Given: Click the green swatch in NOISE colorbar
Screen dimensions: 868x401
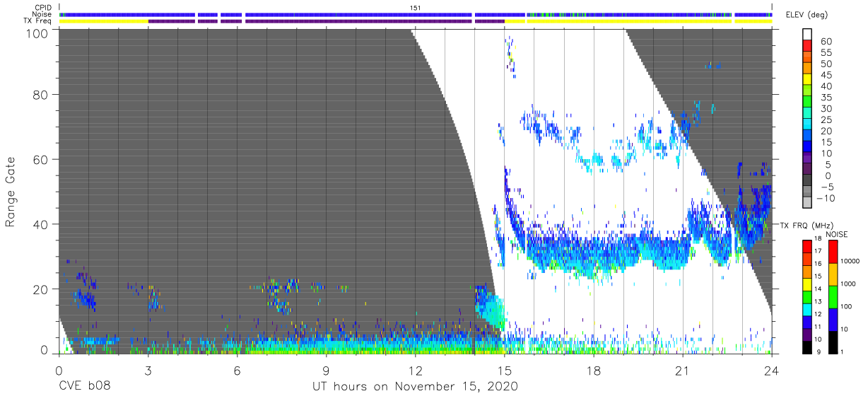Looking at the screenshot, I should click(833, 297).
